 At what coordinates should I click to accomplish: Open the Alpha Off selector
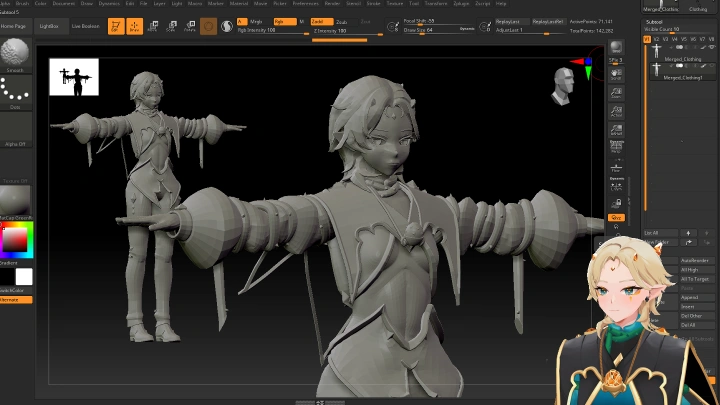[15, 129]
